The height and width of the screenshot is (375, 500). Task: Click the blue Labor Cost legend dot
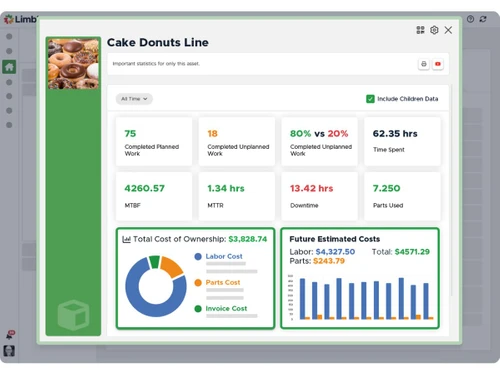[x=198, y=256]
